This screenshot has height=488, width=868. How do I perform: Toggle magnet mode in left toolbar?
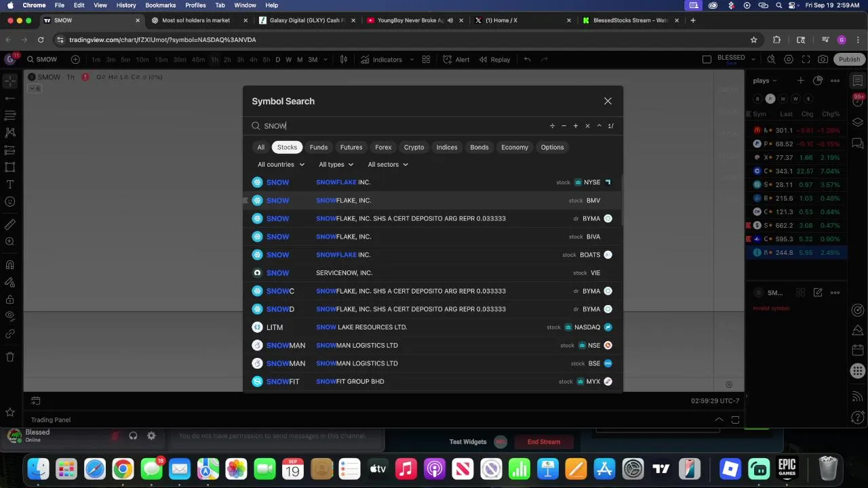tap(10, 265)
